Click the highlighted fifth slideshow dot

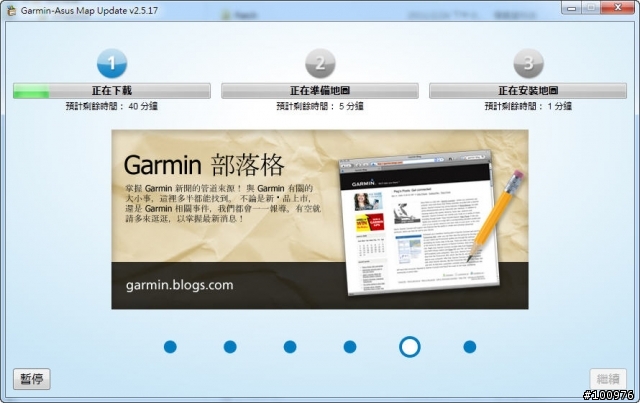pos(410,347)
